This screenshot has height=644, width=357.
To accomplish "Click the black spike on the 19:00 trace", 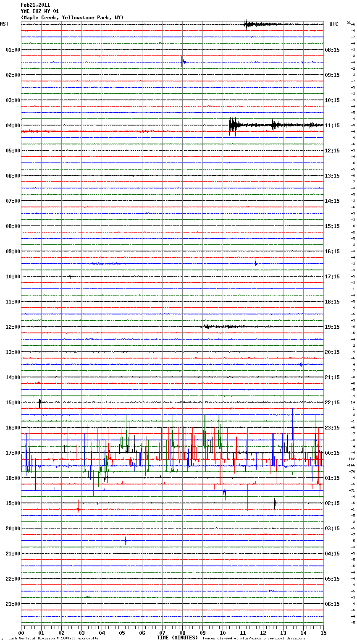I will point(275,505).
